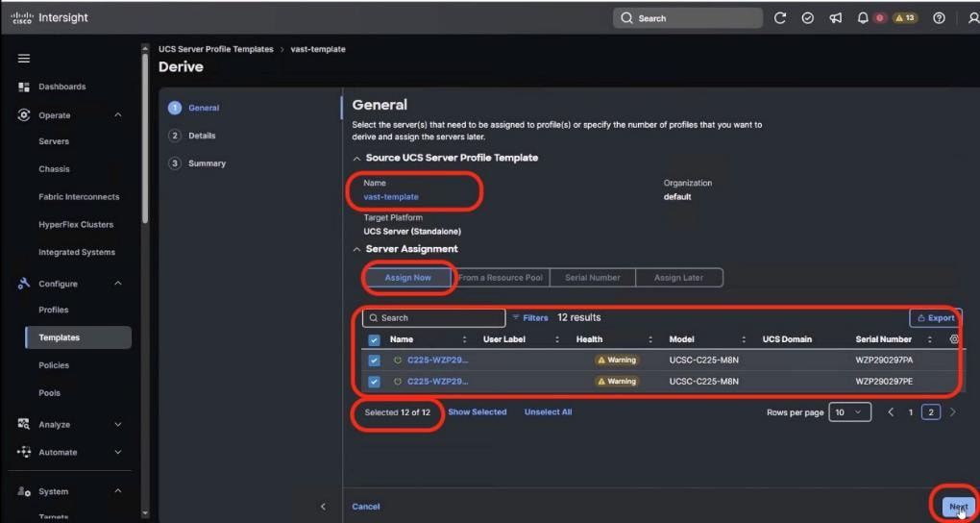Go to previous page arrow

[x=892, y=411]
